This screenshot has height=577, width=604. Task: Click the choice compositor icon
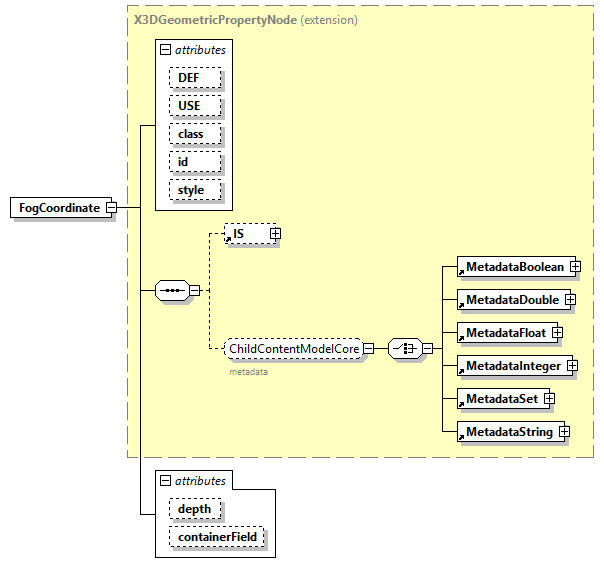point(403,348)
